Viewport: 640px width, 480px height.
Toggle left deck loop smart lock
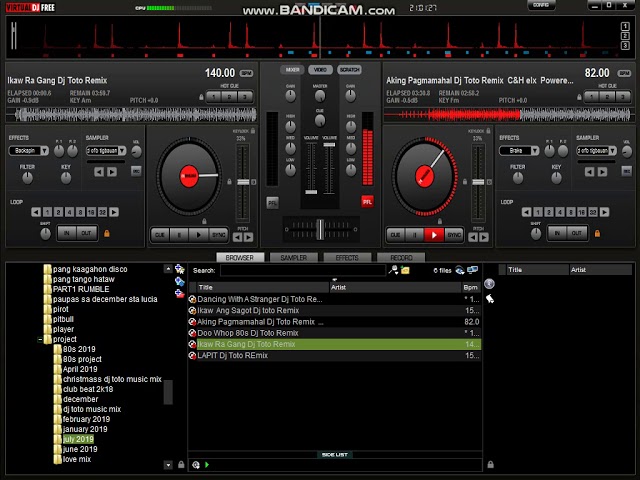pyautogui.click(x=107, y=233)
